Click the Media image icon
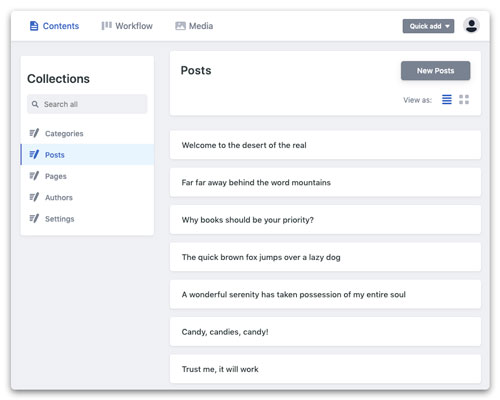Viewport: 500px width, 400px height. pos(180,26)
